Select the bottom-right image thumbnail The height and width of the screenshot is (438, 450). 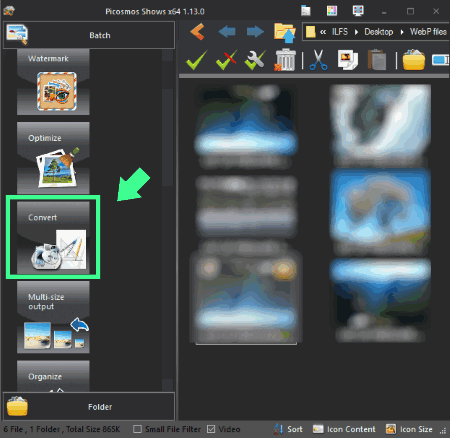point(380,299)
